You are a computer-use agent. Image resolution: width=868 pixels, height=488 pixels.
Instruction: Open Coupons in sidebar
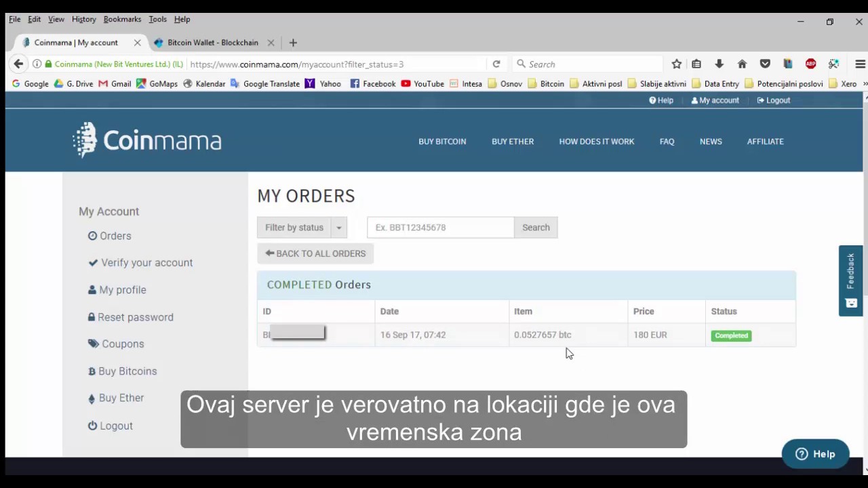tap(116, 344)
